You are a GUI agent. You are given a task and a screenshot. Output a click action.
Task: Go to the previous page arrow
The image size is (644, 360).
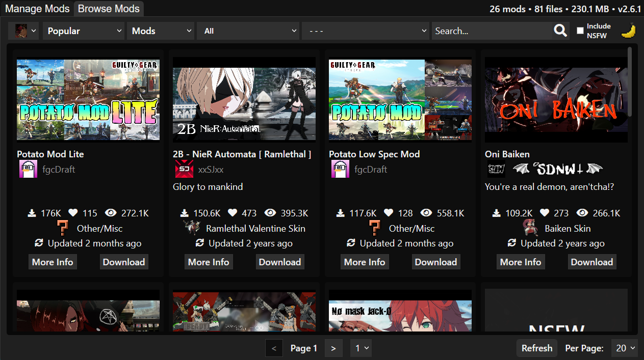(x=274, y=348)
